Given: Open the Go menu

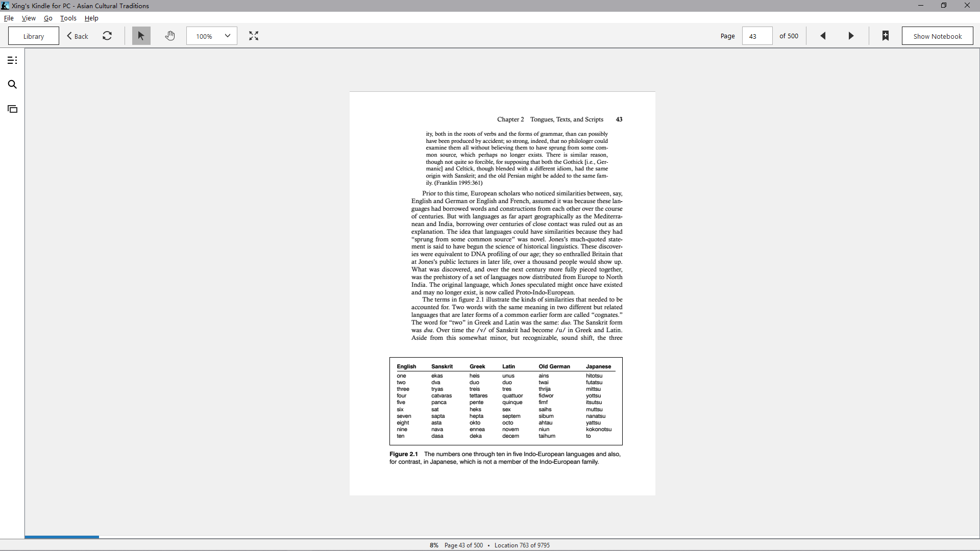Looking at the screenshot, I should pos(48,18).
